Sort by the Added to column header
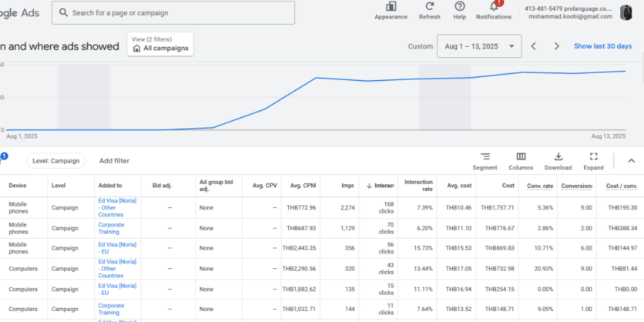This screenshot has height=322, width=644. point(110,186)
